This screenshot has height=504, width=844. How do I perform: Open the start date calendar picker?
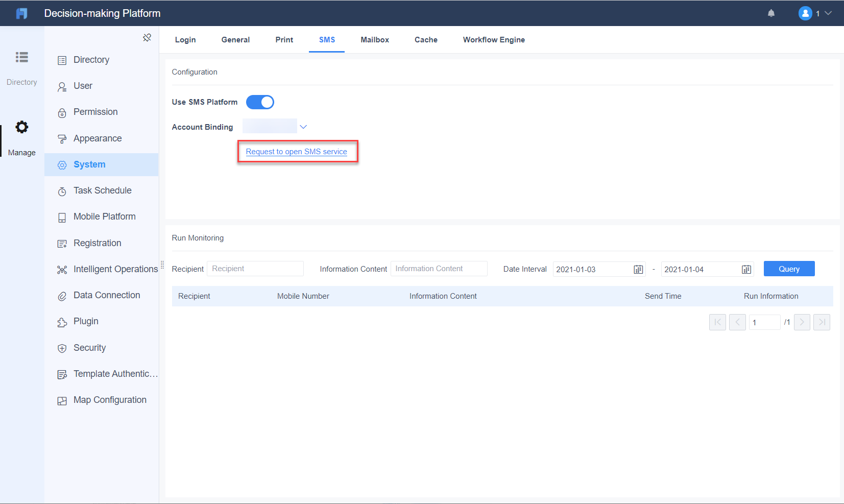point(638,269)
